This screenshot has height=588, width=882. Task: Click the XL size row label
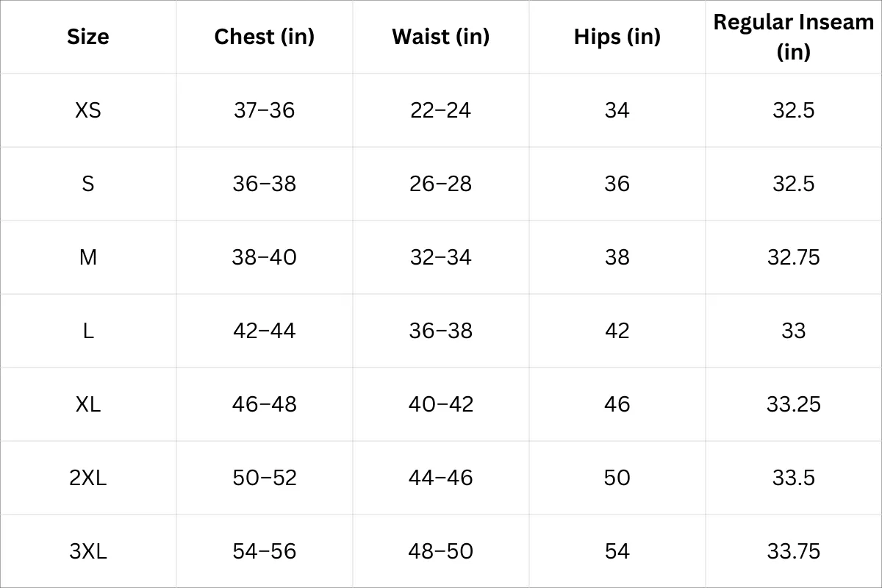(88, 404)
